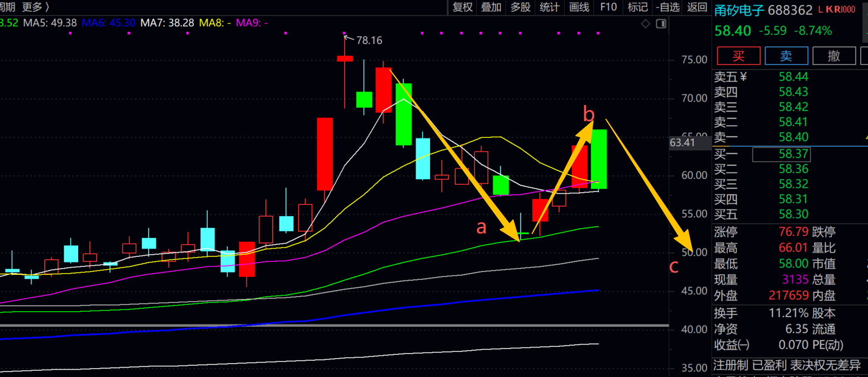868x377 pixels.
Task: Click the 卖三 price 58.42
Action: [794, 107]
